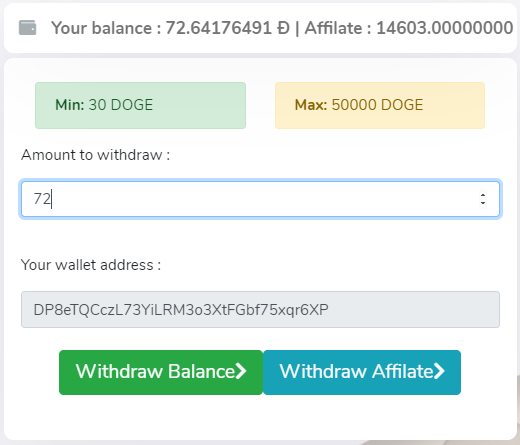
Task: Click the chevron arrow on Withdraw Affilate
Action: pos(439,371)
